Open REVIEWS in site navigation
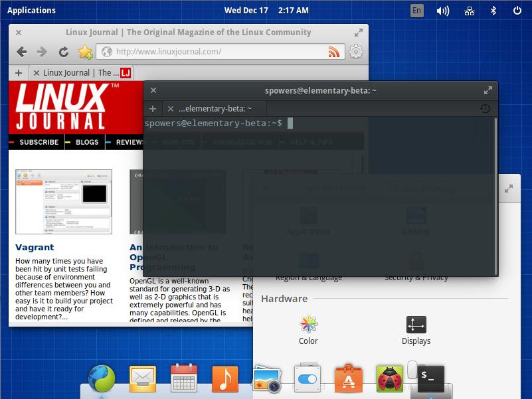Screen dimensions: 532x399 [130, 142]
